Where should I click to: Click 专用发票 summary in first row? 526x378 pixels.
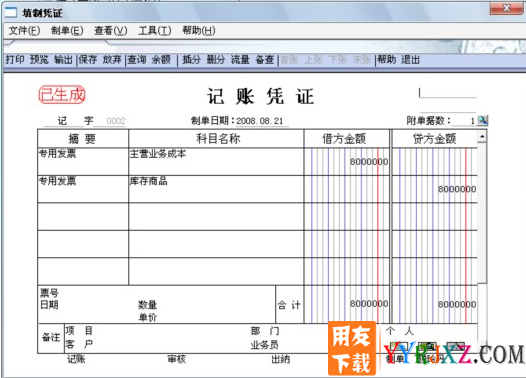click(57, 154)
